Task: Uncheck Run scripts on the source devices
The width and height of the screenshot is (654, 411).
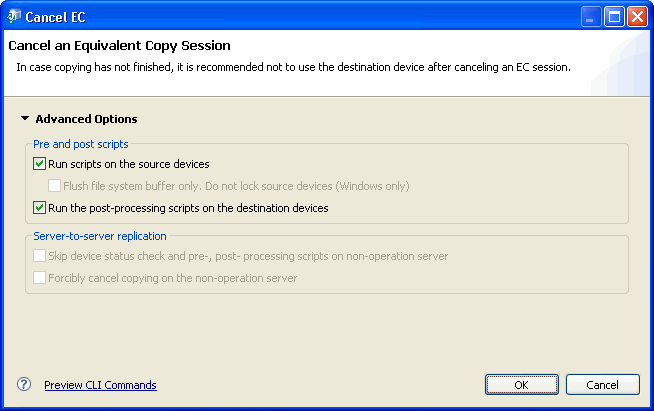Action: pyautogui.click(x=40, y=164)
